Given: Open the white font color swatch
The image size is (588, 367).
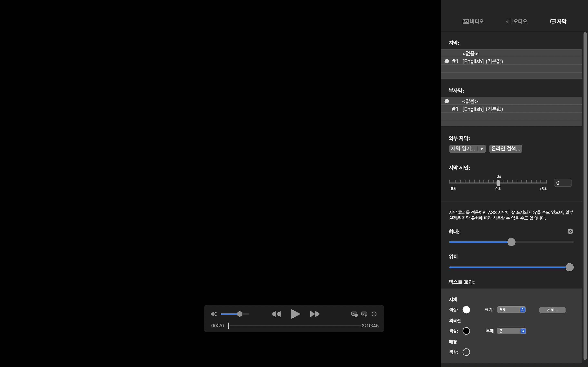Looking at the screenshot, I should (x=466, y=310).
